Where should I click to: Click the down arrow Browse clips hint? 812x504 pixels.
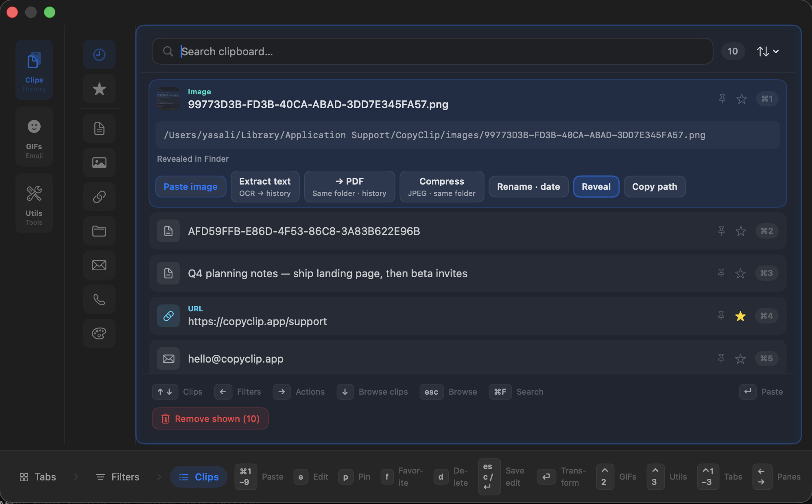click(x=372, y=392)
